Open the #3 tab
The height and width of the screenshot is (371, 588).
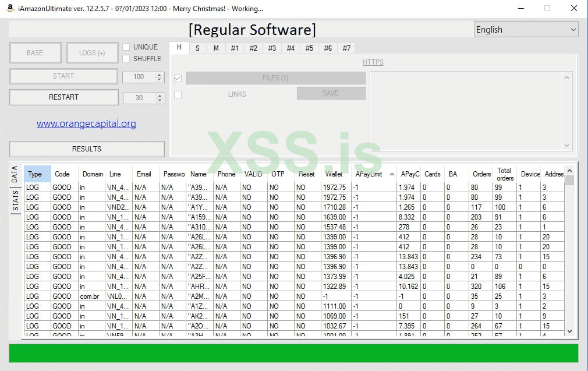click(272, 48)
